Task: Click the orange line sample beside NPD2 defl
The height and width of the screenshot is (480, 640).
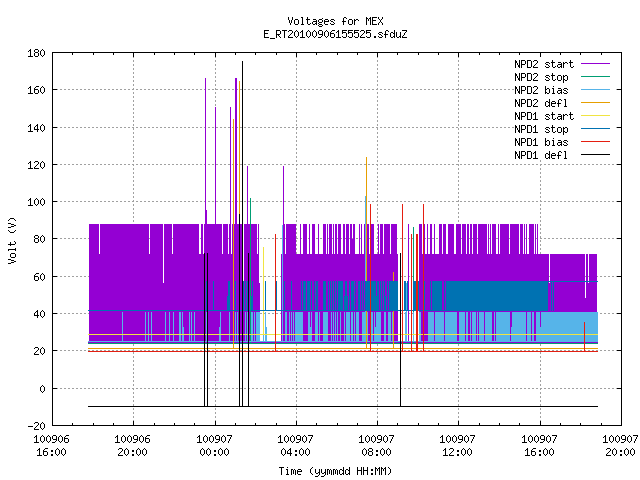Action: click(595, 102)
